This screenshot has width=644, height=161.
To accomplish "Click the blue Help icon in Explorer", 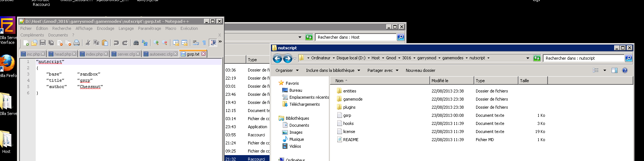I will point(625,70).
